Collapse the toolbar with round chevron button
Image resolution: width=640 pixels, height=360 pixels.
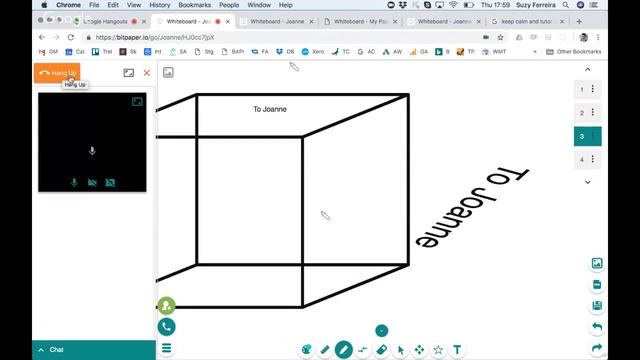point(382,331)
